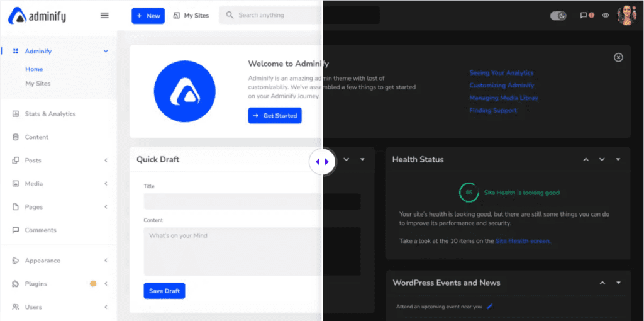This screenshot has width=644, height=321.
Task: Expand the Pages submenu chevron
Action: [106, 206]
